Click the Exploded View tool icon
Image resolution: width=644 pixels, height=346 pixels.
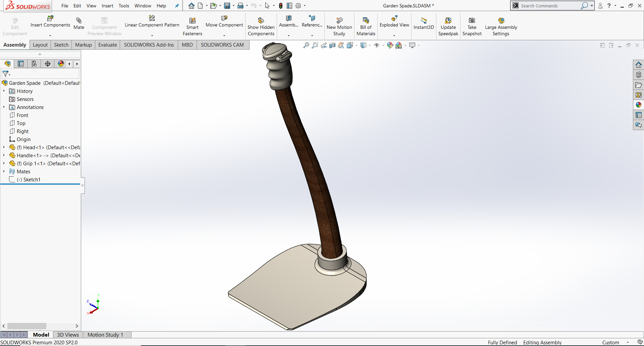(394, 18)
